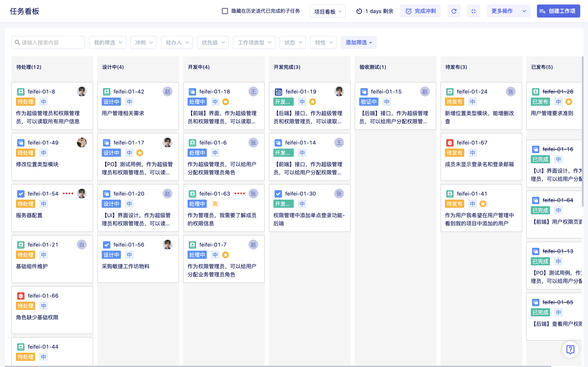This screenshot has width=588, height=367.
Task: Open the help question icon at bottom right
Action: (x=570, y=349)
